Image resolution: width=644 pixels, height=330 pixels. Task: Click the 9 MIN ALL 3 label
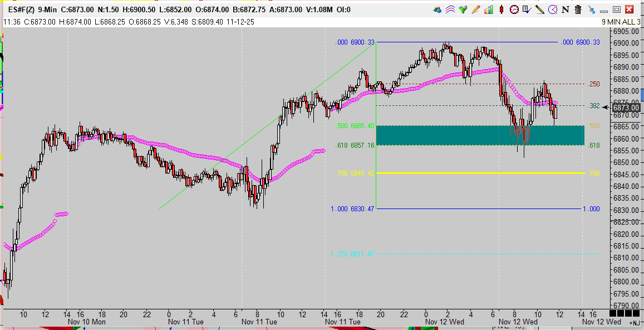[621, 21]
